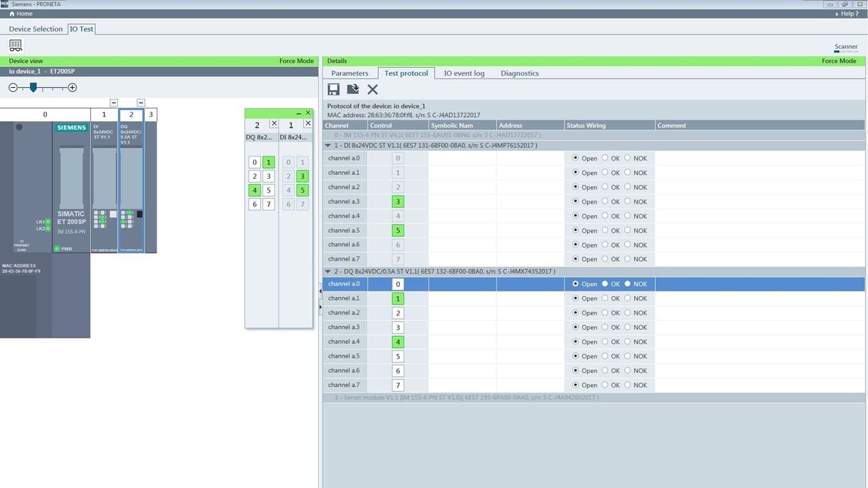Click the Symbolic Name cell of DI channel a.0
The width and height of the screenshot is (868, 488).
(x=462, y=158)
